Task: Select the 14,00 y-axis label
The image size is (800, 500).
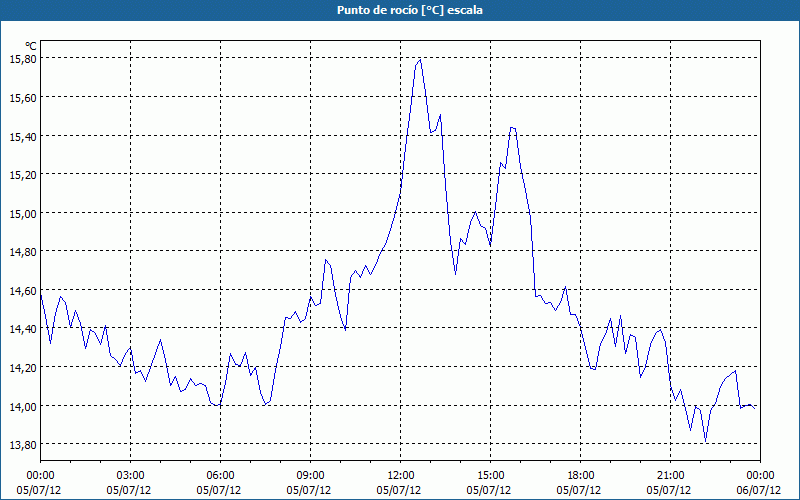Action: [23, 406]
